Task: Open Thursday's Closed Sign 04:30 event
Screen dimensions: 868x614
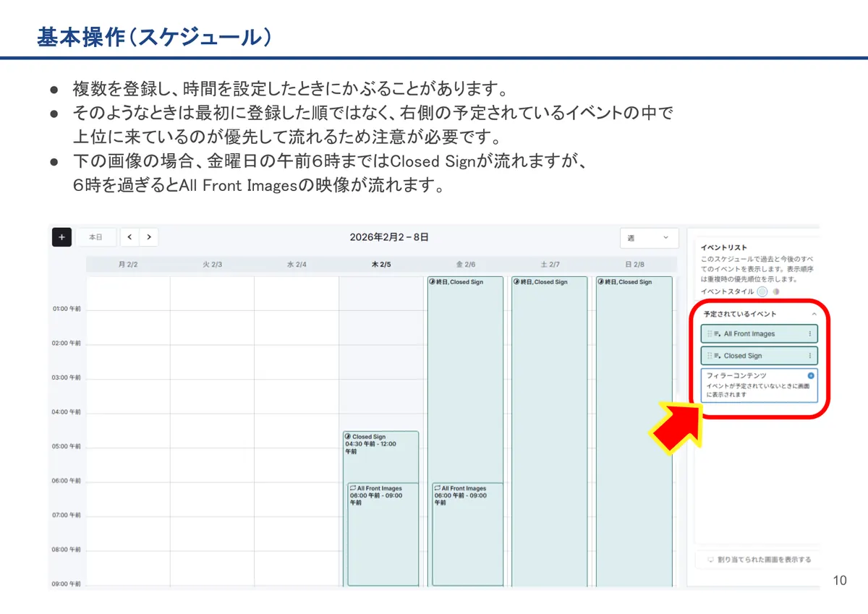Action: [x=380, y=456]
